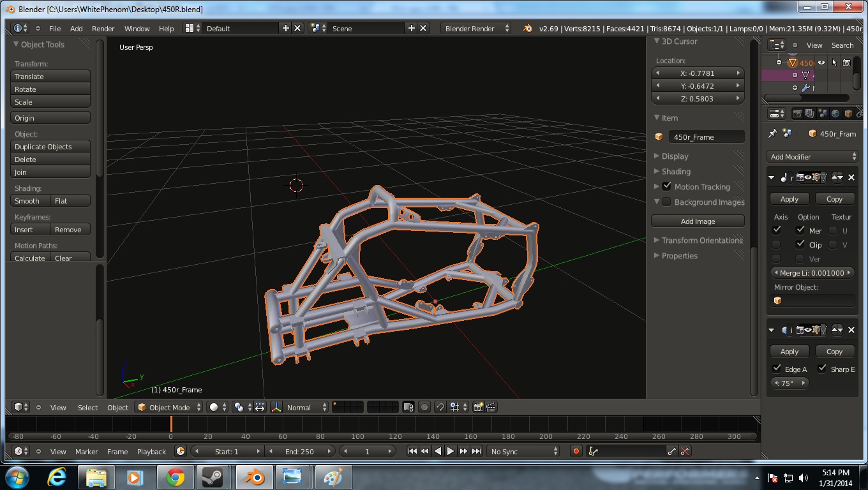
Task: Click the Edge Split 75° angle field
Action: pyautogui.click(x=790, y=383)
